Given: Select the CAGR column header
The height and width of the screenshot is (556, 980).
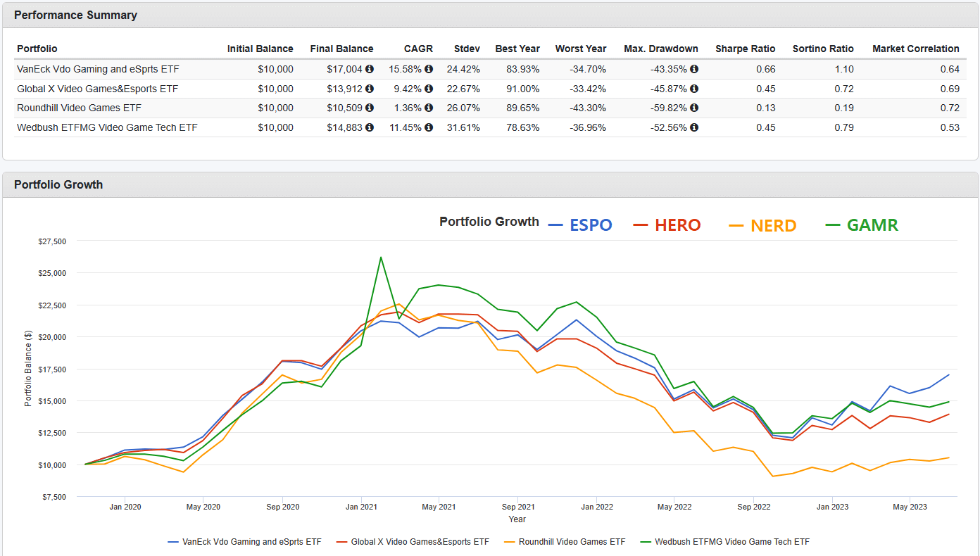Looking at the screenshot, I should pos(418,49).
